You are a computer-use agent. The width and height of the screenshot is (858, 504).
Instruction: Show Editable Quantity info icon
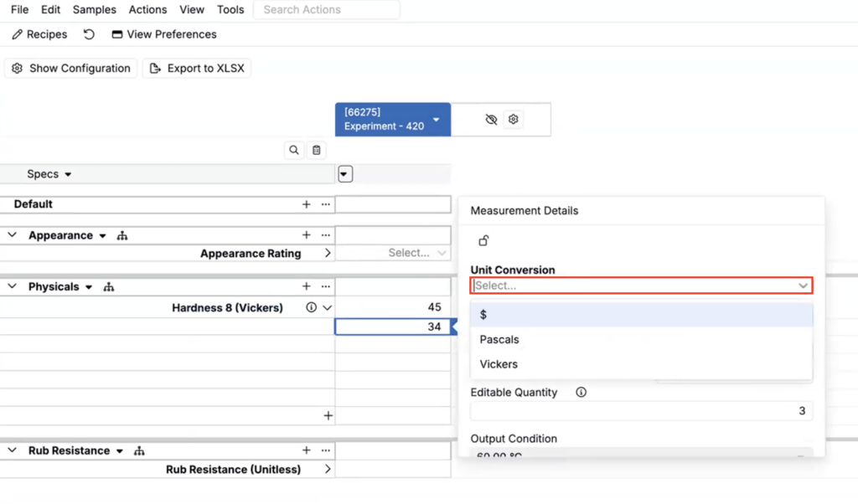point(581,392)
